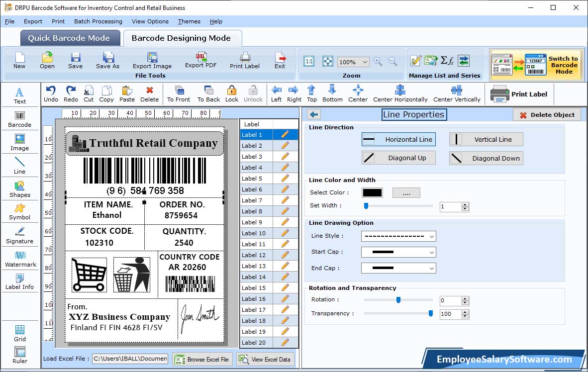Select the Watermark tool
588x372 pixels.
click(x=20, y=259)
